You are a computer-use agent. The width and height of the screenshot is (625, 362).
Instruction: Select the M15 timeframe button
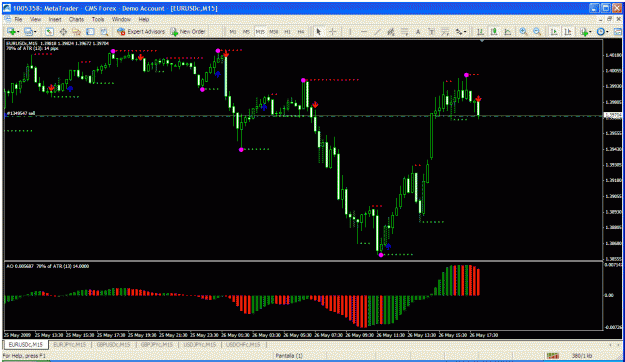[260, 31]
